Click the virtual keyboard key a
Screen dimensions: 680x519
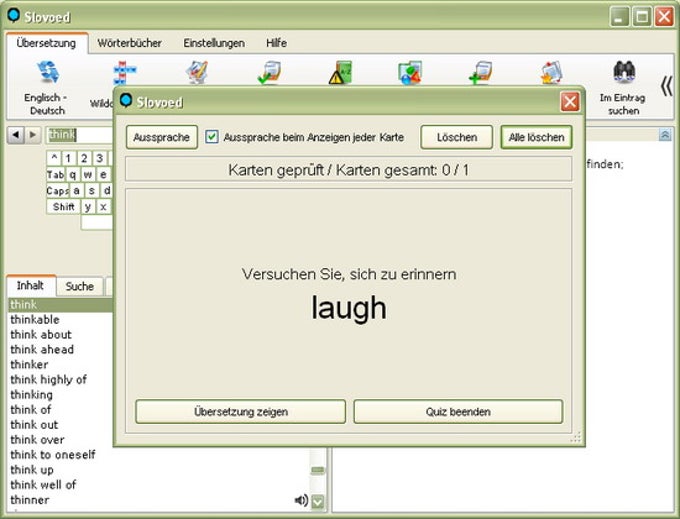pos(76,190)
